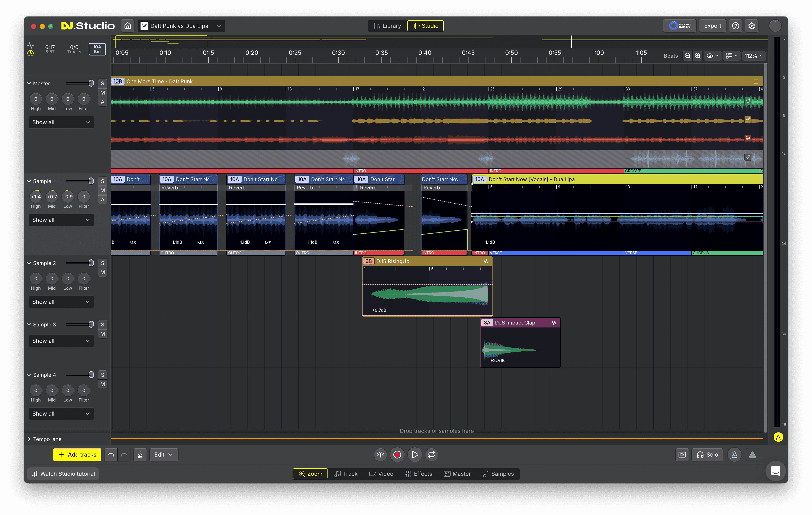
Task: Click the jump-to-playhead icon left of record
Action: coord(380,455)
